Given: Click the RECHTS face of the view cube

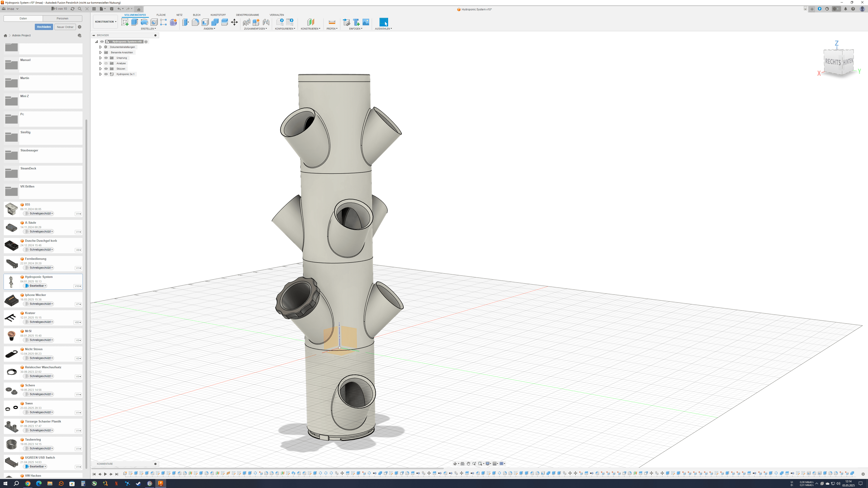Looking at the screenshot, I should coord(832,62).
